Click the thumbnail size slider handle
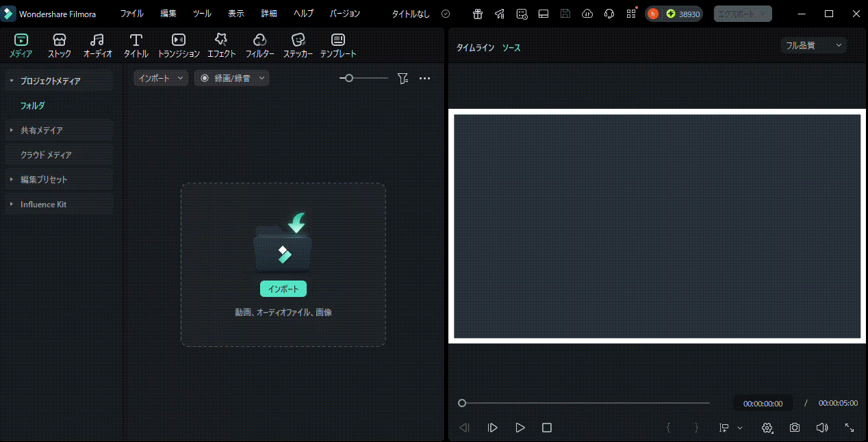 (349, 79)
